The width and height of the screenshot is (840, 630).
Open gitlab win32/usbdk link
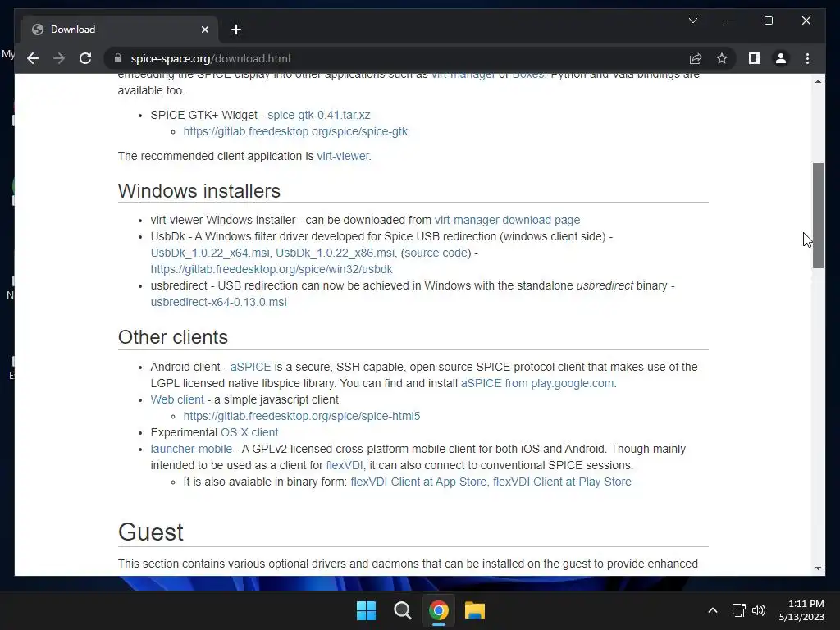tap(272, 269)
